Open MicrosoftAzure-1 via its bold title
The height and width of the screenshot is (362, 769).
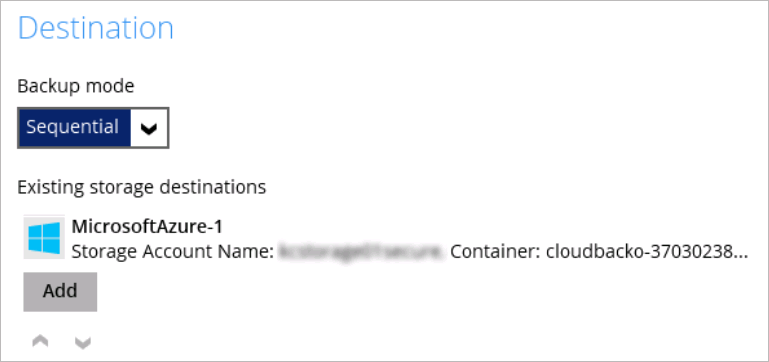147,226
